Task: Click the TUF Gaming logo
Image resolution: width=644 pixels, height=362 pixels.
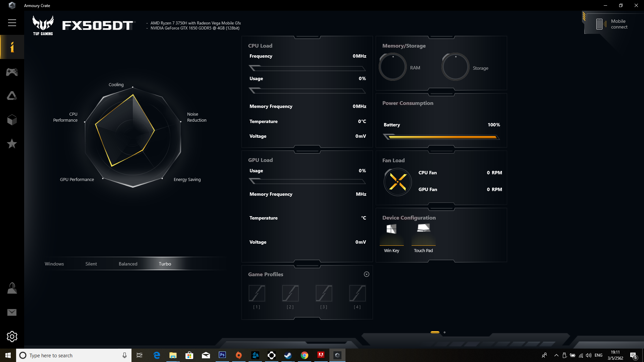Action: [43, 25]
